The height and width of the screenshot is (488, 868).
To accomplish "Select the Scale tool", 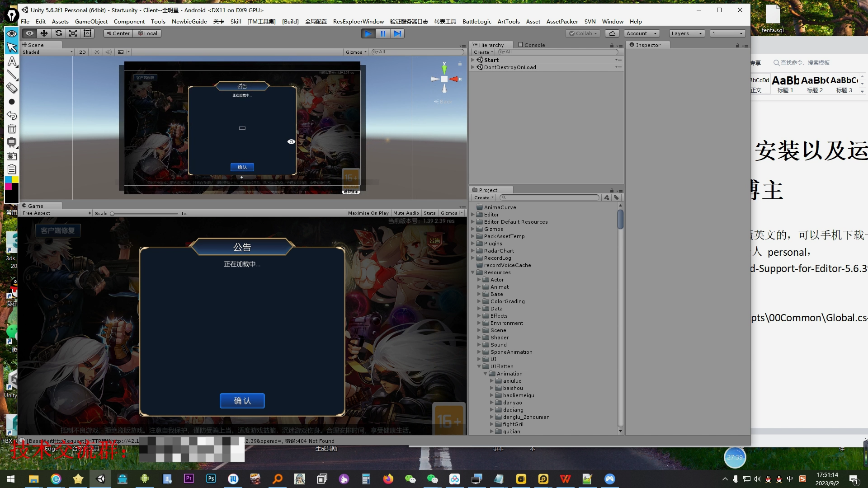I will point(73,33).
